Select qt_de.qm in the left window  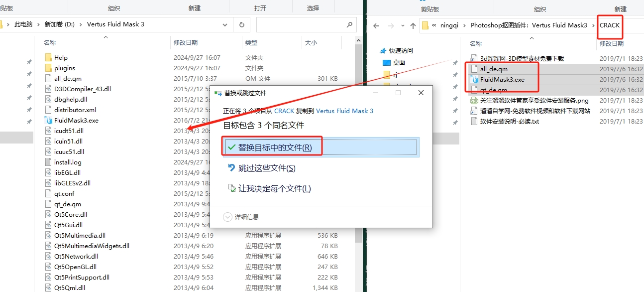pyautogui.click(x=68, y=204)
